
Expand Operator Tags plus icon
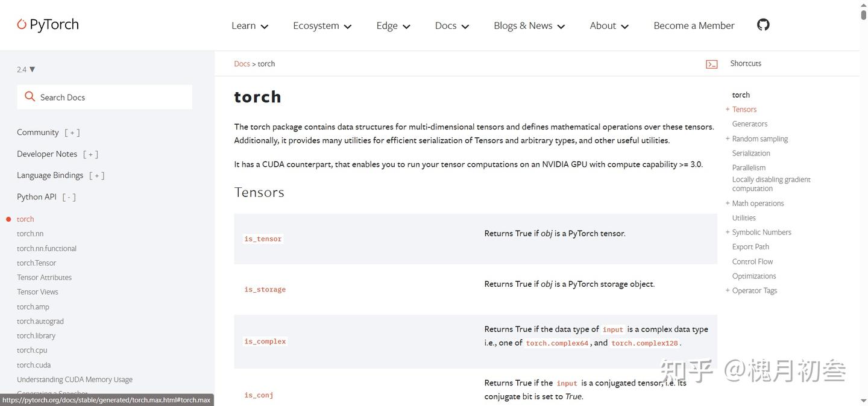(728, 290)
